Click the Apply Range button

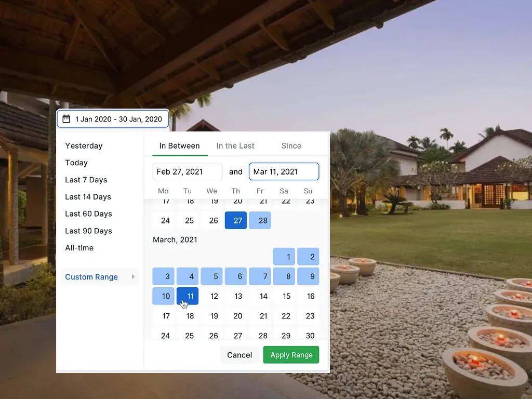tap(291, 355)
